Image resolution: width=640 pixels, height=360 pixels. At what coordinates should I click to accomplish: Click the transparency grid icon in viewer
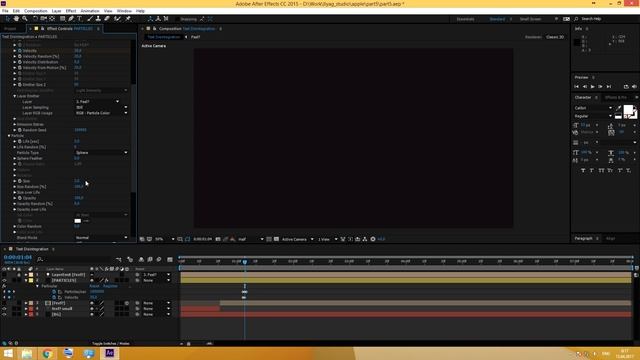(276, 239)
